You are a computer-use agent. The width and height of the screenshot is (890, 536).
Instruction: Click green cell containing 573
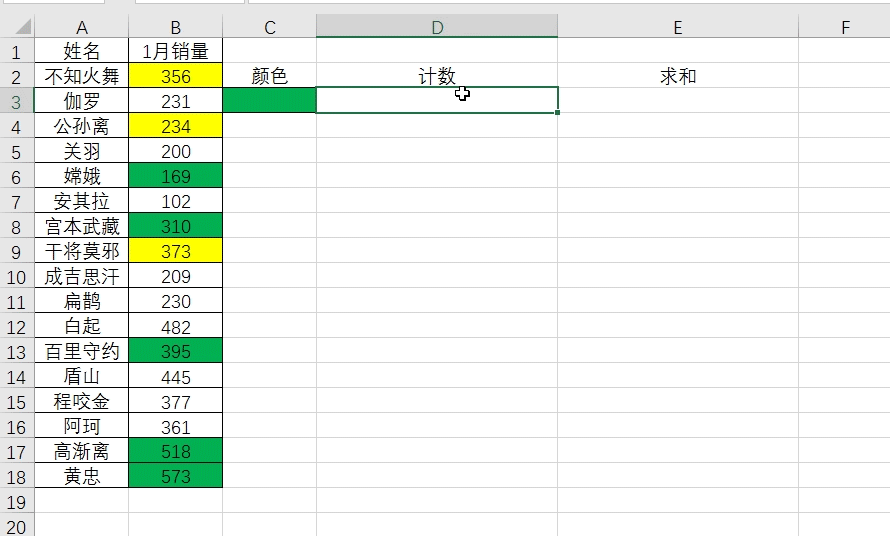(175, 476)
